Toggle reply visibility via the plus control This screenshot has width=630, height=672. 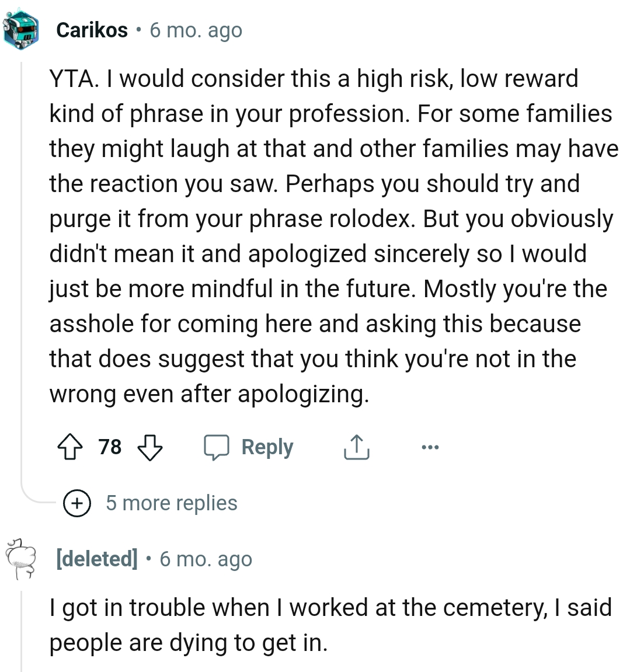pos(79,503)
